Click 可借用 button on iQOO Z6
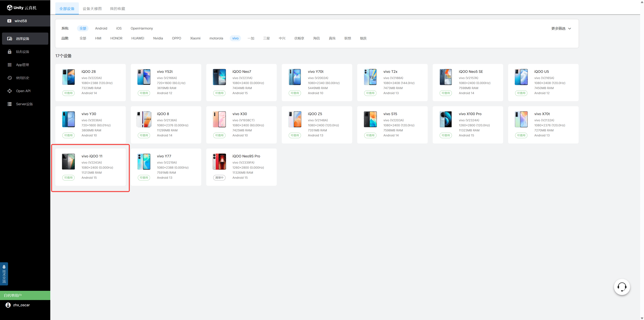Viewport: 644px width, 320px height. [x=68, y=93]
